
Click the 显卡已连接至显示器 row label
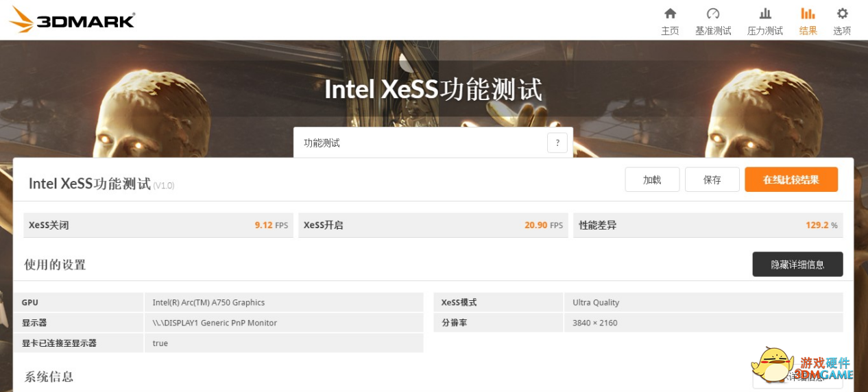59,343
